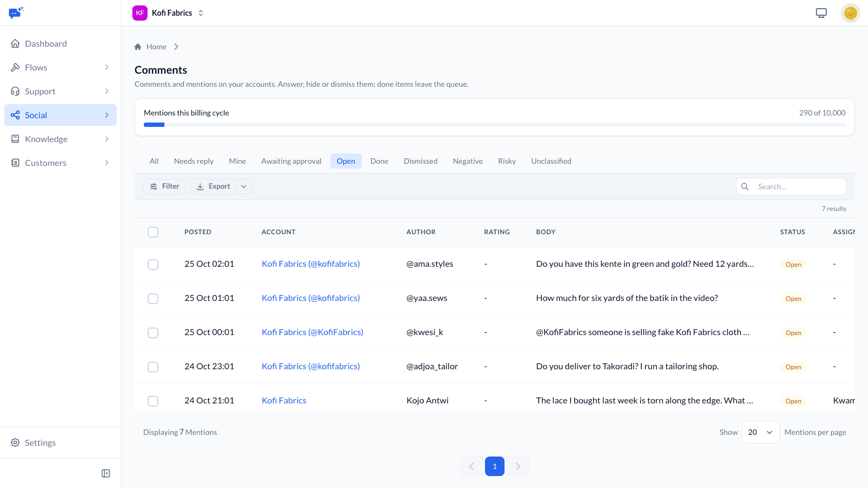
Task: Click the Knowledge book icon
Action: click(15, 139)
